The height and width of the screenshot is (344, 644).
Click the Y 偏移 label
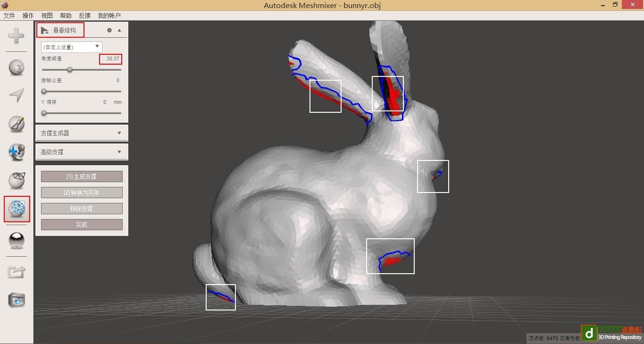(50, 102)
